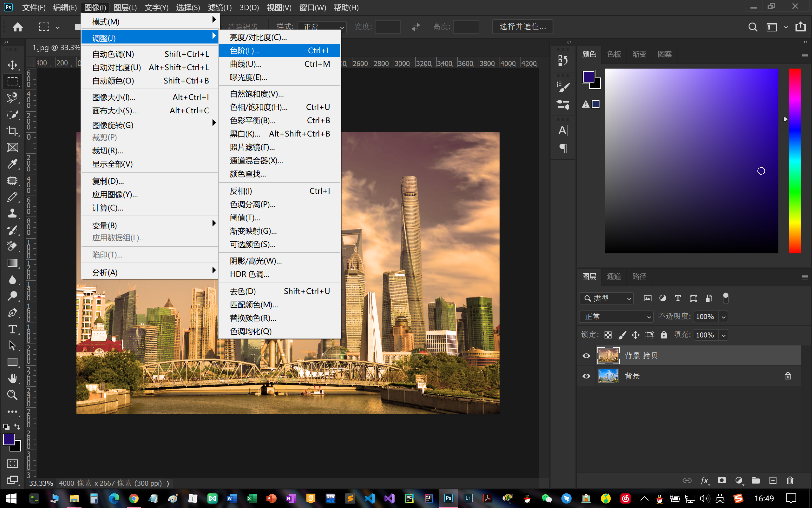Toggle Quick Mask mode

point(12,464)
